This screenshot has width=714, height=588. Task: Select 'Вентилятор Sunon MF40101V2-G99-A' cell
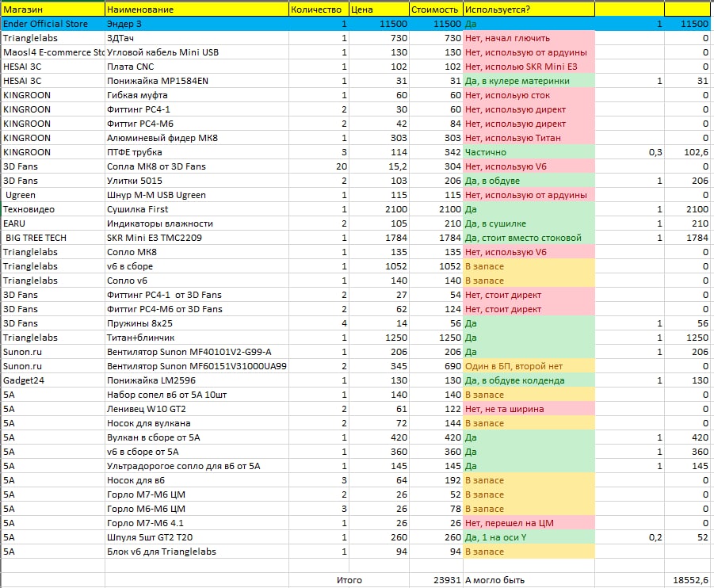[197, 352]
